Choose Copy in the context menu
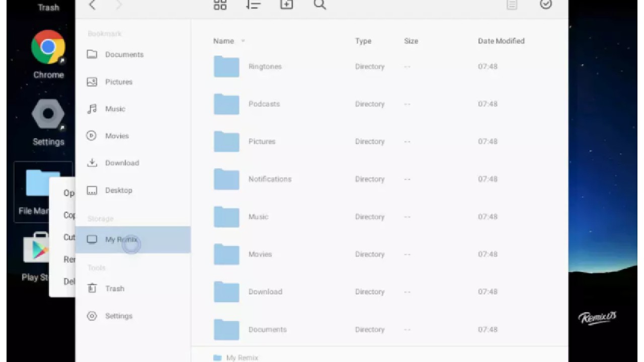 pyautogui.click(x=68, y=215)
